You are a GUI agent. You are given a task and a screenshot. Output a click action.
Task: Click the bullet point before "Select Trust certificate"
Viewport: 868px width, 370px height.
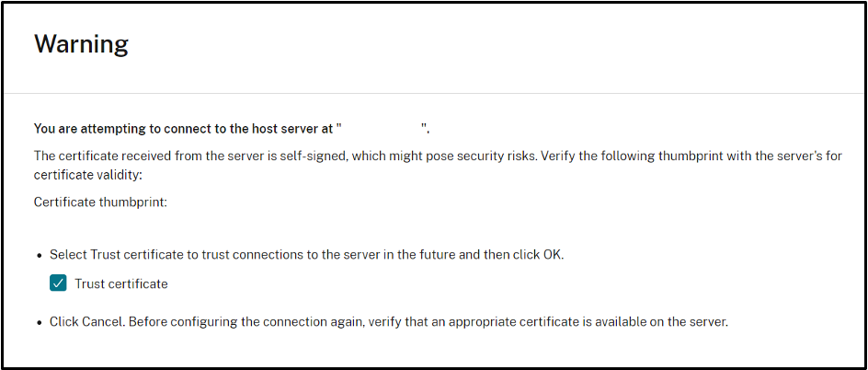[39, 255]
